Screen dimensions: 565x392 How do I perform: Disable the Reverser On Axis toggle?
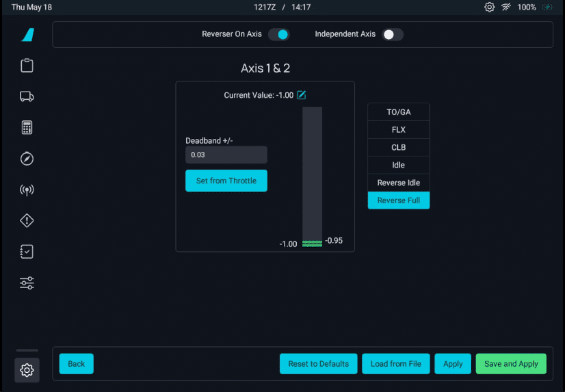[x=278, y=34]
